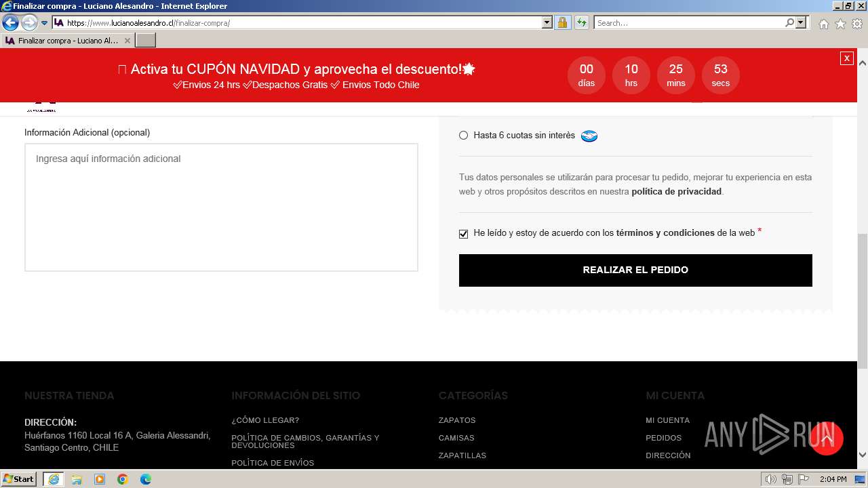Image resolution: width=868 pixels, height=488 pixels.
Task: Close the Finalizar compra tab
Action: 127,41
